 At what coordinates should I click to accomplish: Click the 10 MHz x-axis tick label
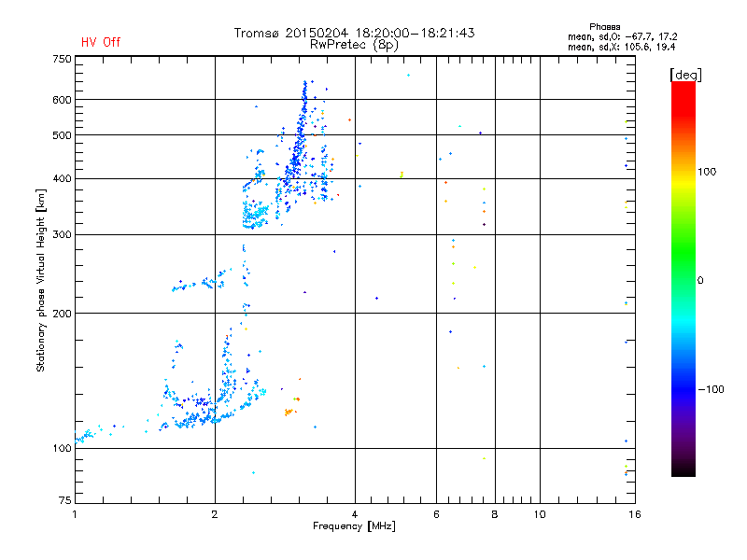click(540, 514)
